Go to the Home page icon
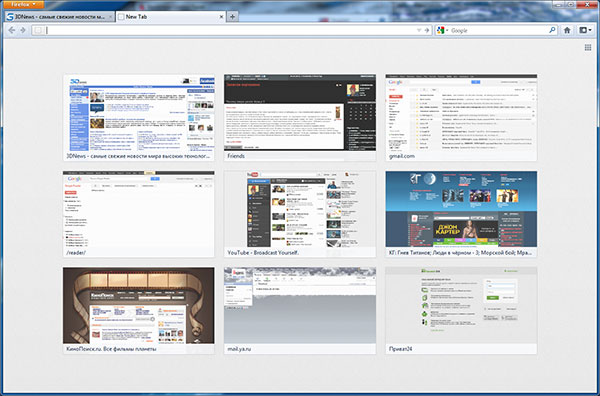The image size is (600, 396). click(x=567, y=30)
